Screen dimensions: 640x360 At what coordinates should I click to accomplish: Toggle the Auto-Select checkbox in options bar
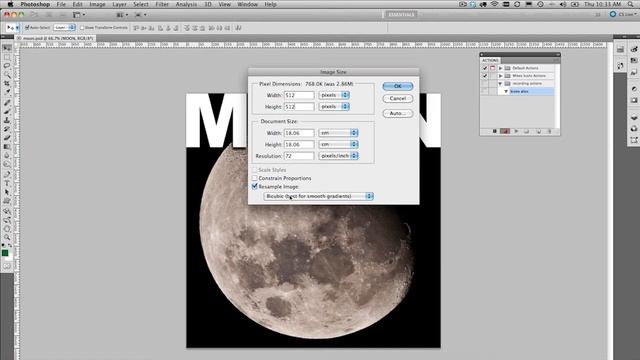(x=27, y=28)
